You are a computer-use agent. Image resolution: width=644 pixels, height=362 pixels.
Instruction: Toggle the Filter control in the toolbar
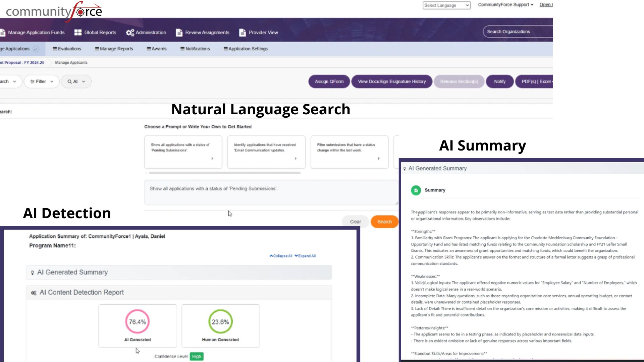[41, 81]
